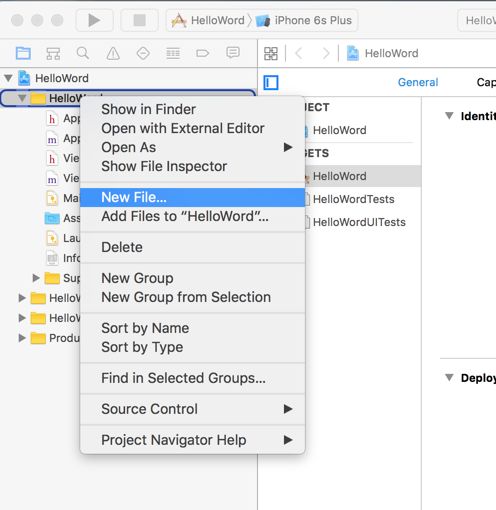This screenshot has height=510, width=496.
Task: Open the Find navigator magnifier icon
Action: [x=83, y=53]
